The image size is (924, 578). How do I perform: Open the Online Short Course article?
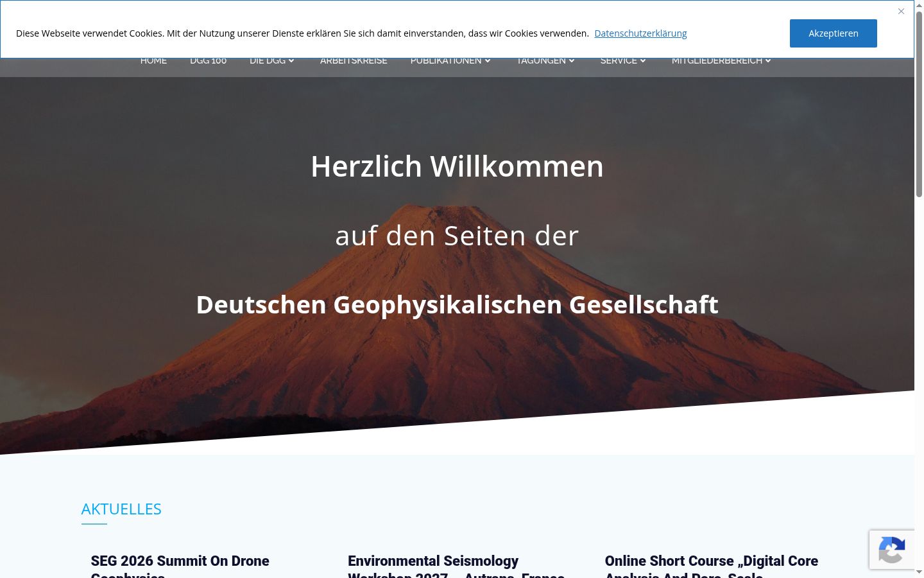[711, 565]
